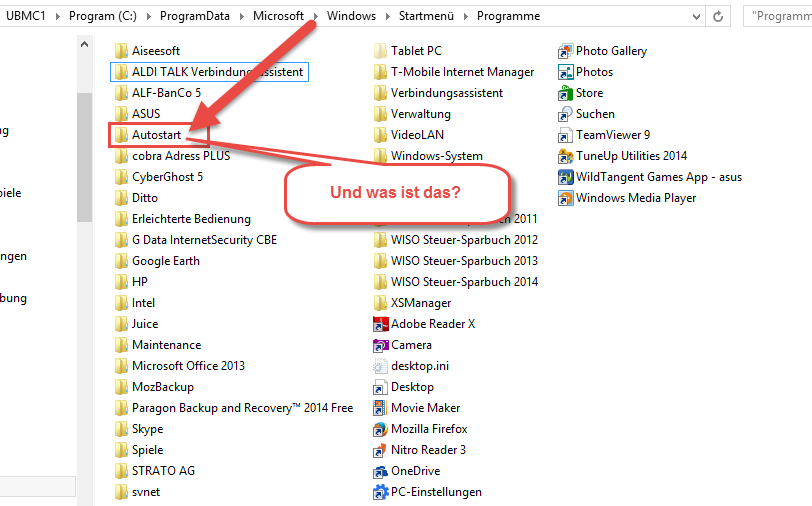
Task: Click the Nitro Reader 3 icon
Action: 381,450
